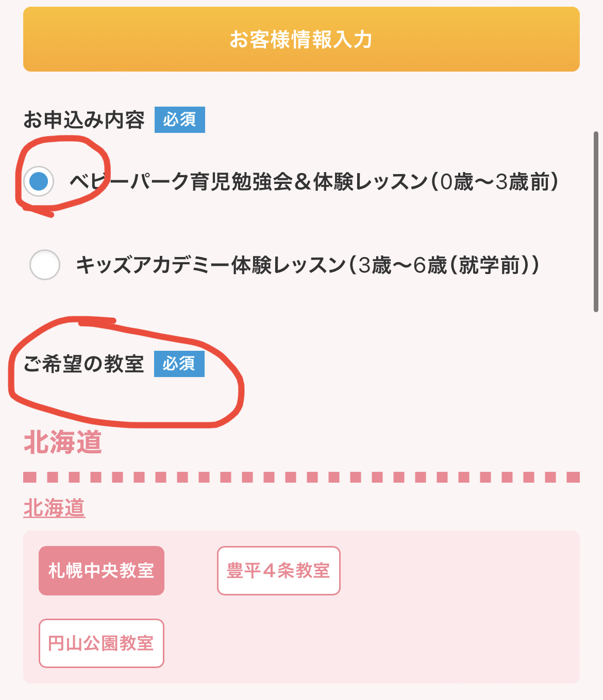Click the vertical scrollbar thumb
This screenshot has height=700, width=603.
click(596, 221)
